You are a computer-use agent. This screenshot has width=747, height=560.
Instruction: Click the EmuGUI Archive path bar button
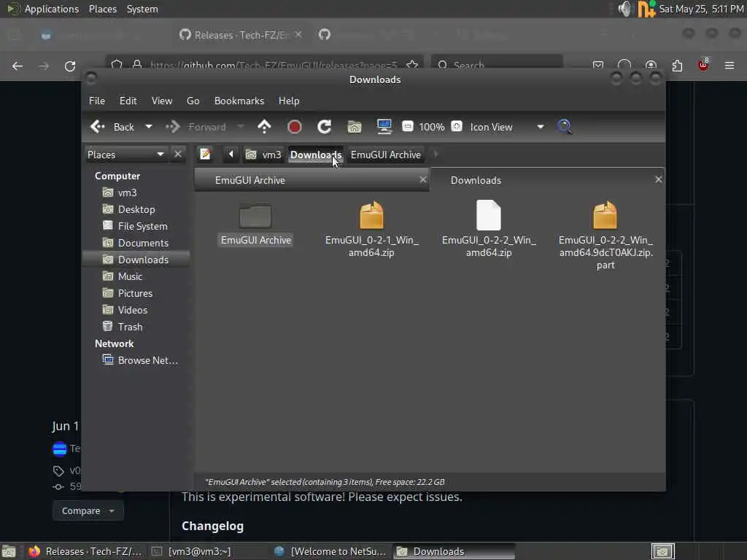386,155
